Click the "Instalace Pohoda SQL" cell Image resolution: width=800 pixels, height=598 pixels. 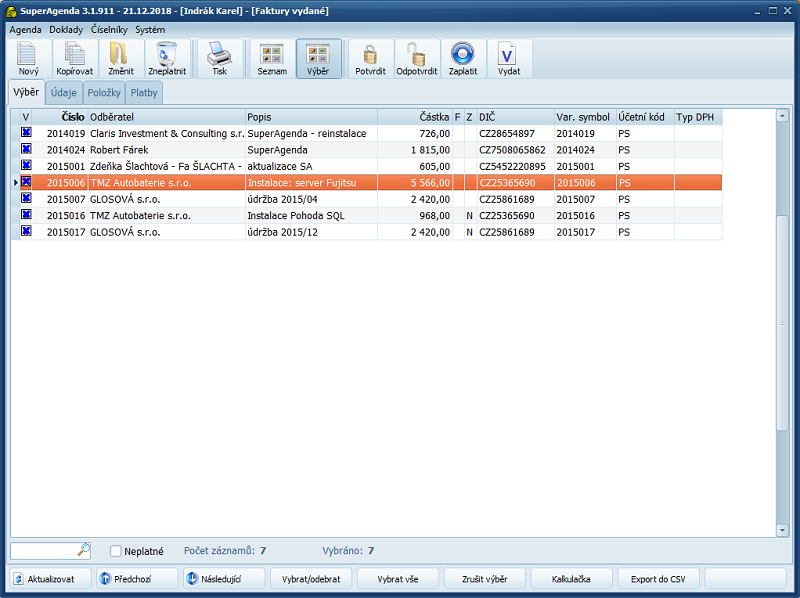click(x=311, y=215)
